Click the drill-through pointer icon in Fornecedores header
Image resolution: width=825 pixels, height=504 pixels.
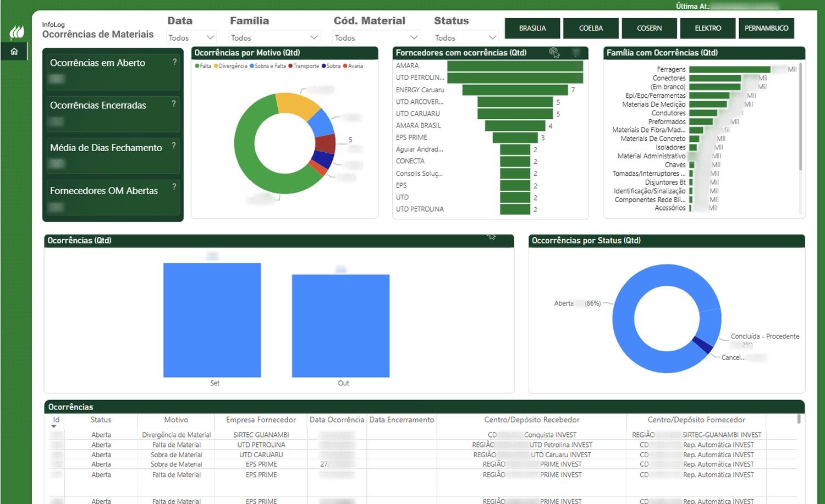pos(554,53)
